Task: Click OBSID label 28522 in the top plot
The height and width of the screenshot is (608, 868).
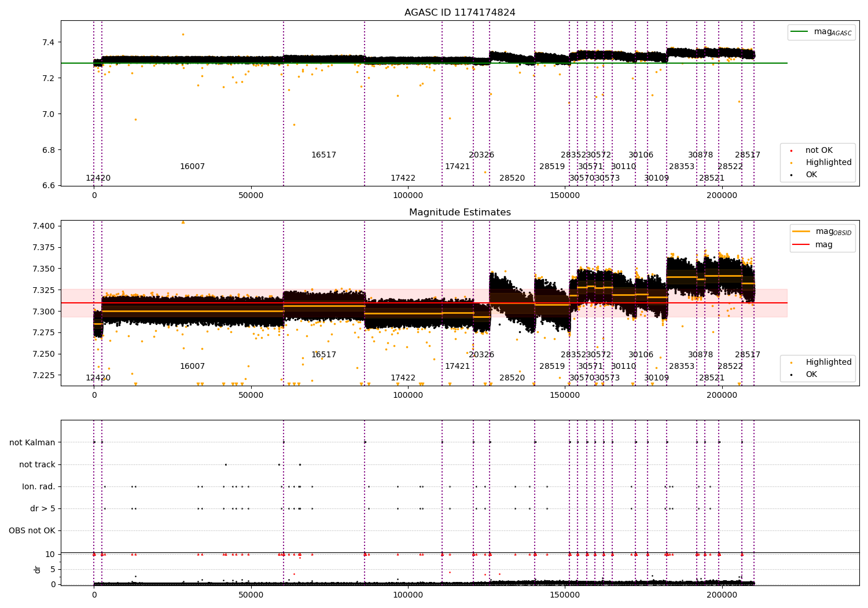Action: [730, 167]
